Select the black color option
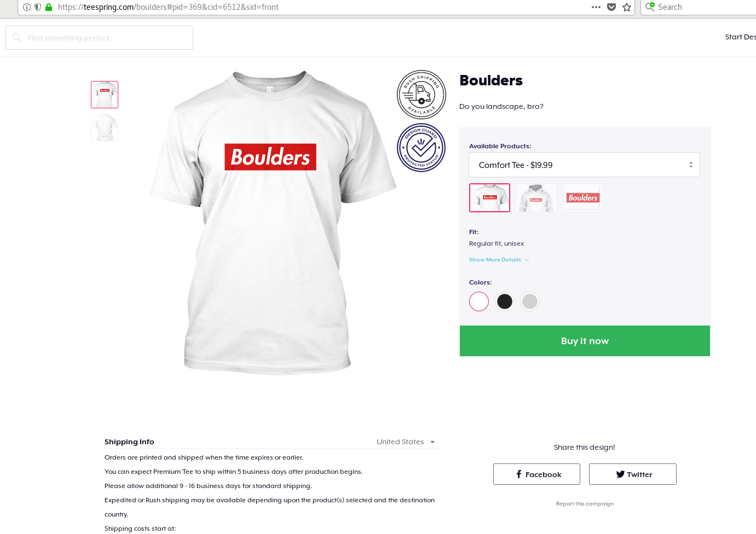The image size is (756, 534). pos(505,301)
